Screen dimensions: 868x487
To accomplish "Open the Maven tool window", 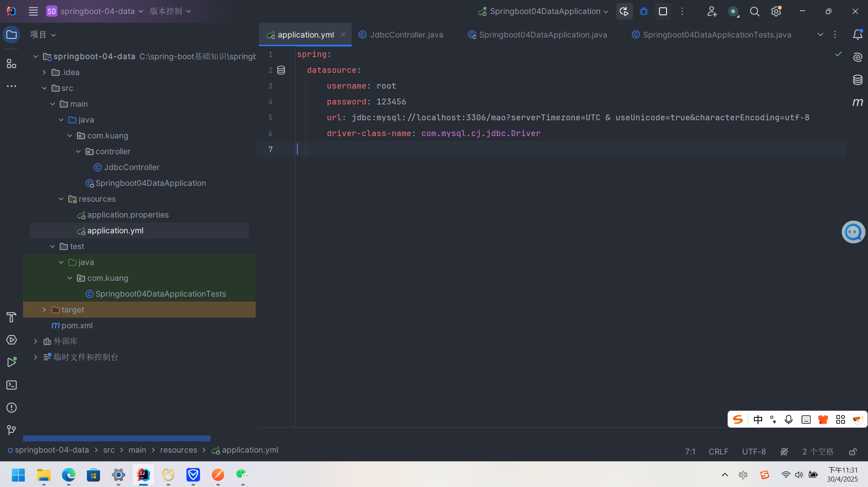I will [x=857, y=103].
